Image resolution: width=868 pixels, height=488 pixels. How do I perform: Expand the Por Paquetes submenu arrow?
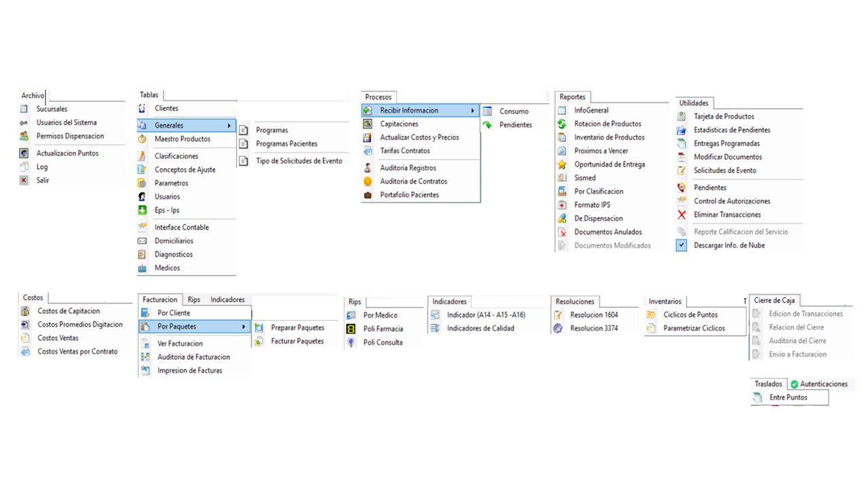[x=243, y=327]
